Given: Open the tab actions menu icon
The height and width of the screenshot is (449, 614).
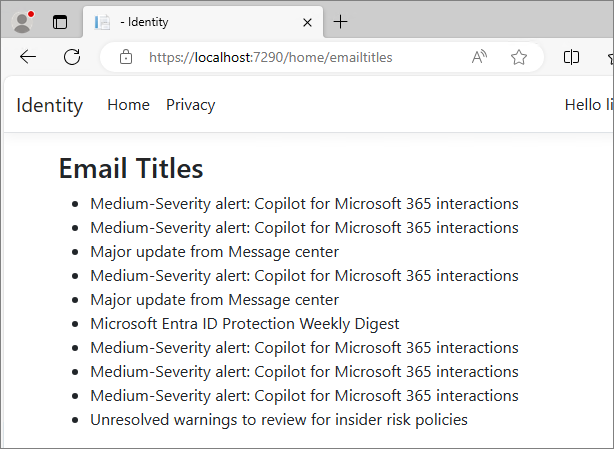Looking at the screenshot, I should pos(60,22).
